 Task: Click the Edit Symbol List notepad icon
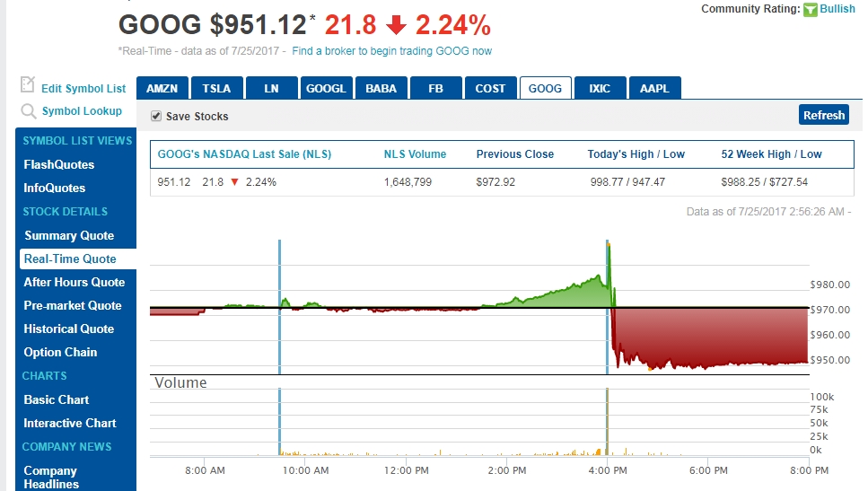point(27,84)
